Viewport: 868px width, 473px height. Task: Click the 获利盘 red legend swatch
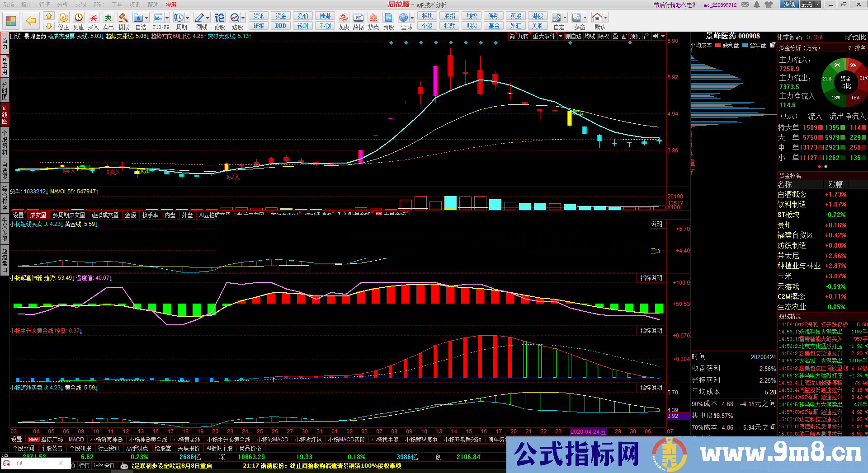coord(718,45)
